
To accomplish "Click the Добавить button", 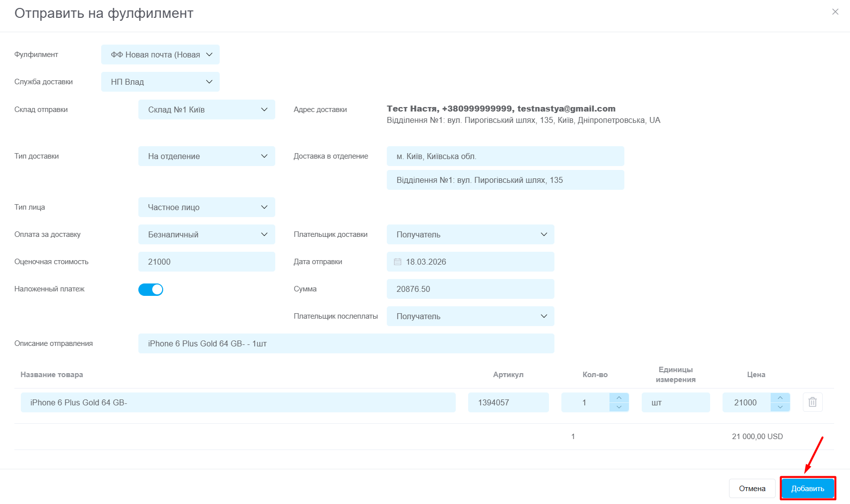I will click(807, 489).
